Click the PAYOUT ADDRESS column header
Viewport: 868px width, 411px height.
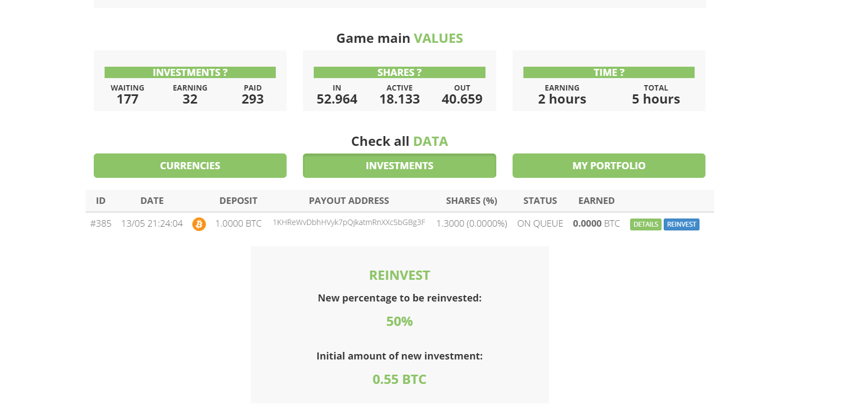point(349,201)
